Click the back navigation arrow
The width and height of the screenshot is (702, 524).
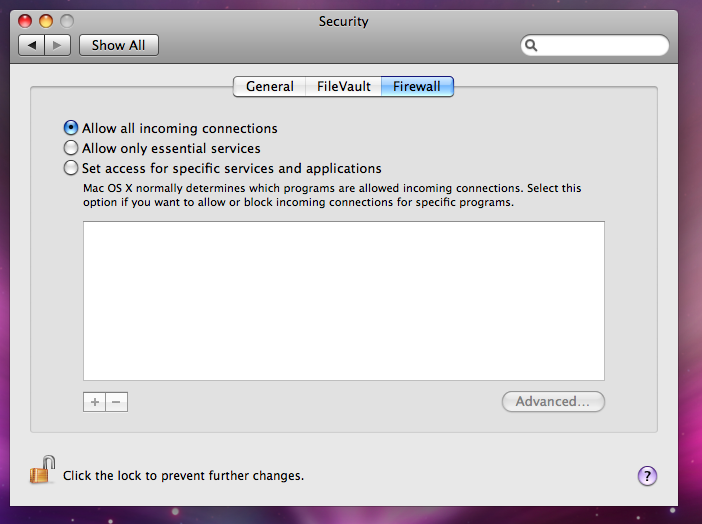(31, 45)
